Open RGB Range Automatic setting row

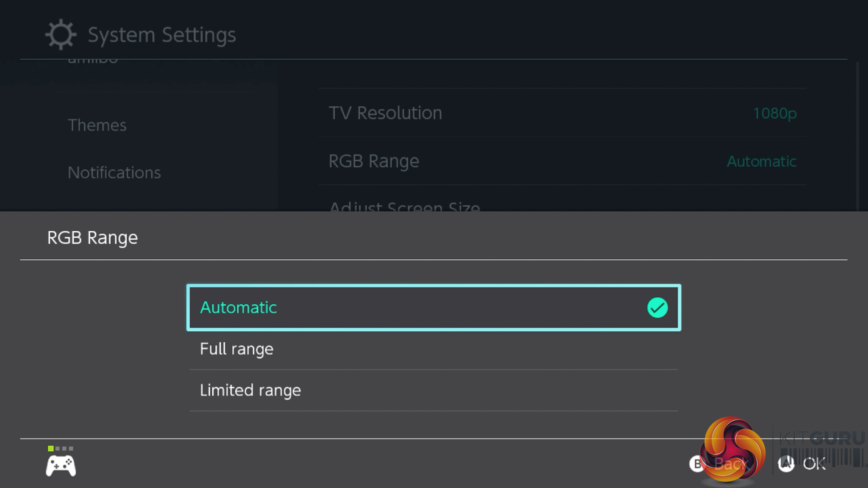pyautogui.click(x=562, y=161)
